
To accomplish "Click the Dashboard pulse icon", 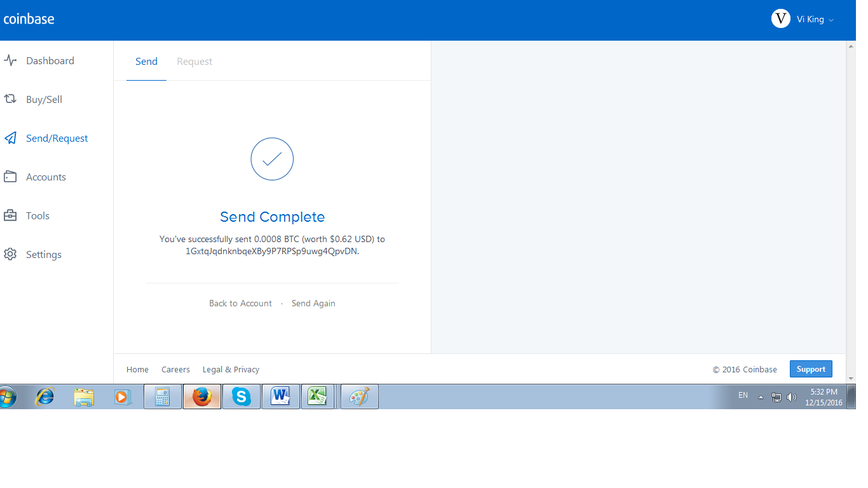I will click(10, 61).
